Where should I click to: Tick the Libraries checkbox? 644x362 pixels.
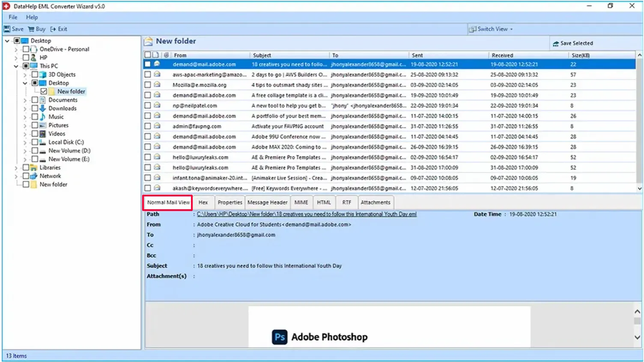(26, 167)
